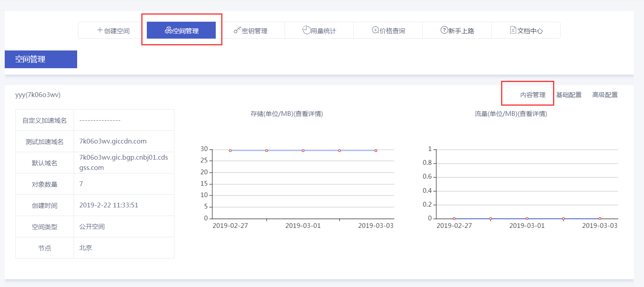Screen dimensions: 644x287
Task: Click the 空间管理 section header
Action: tap(41, 59)
